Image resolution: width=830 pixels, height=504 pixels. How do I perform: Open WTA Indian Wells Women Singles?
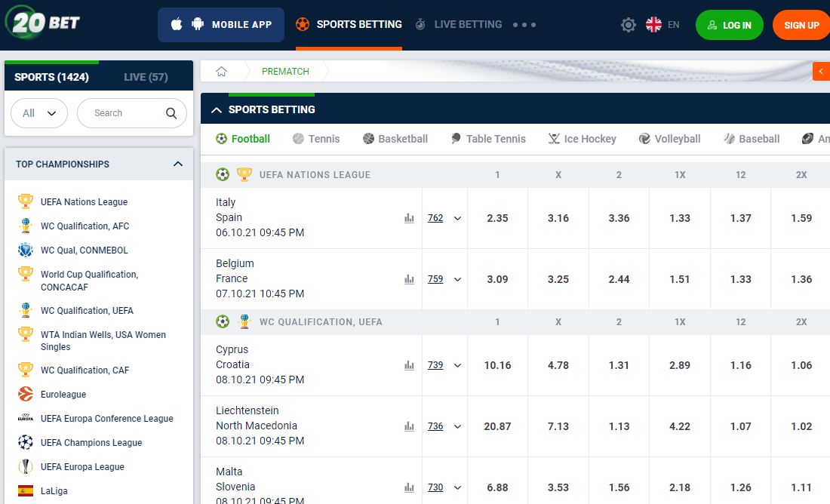pyautogui.click(x=103, y=340)
